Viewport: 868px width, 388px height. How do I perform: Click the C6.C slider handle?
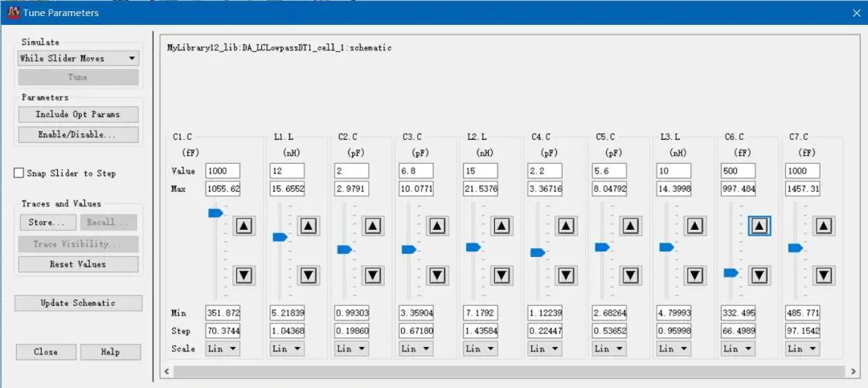[731, 272]
